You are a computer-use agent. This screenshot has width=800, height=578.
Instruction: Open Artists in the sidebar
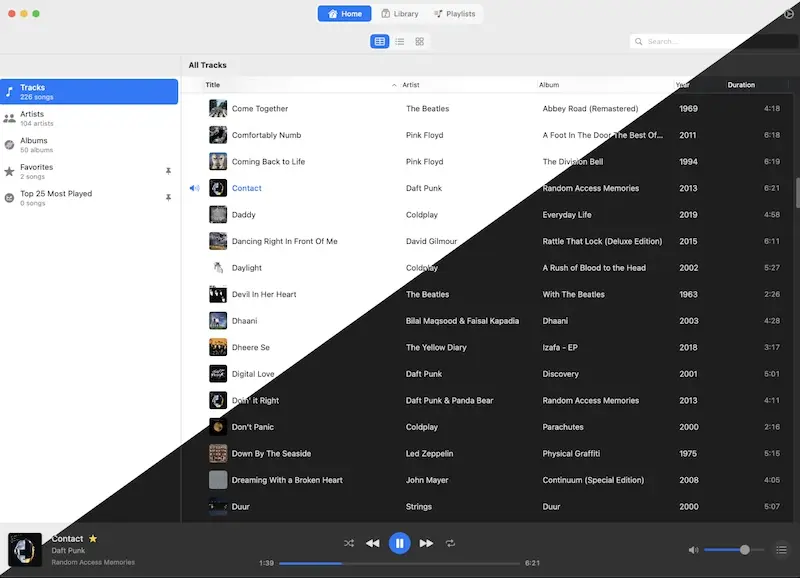click(89, 118)
